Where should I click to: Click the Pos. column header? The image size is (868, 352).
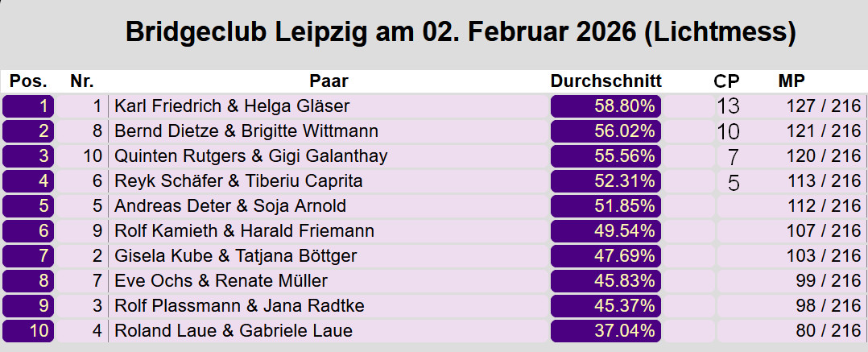pyautogui.click(x=28, y=81)
